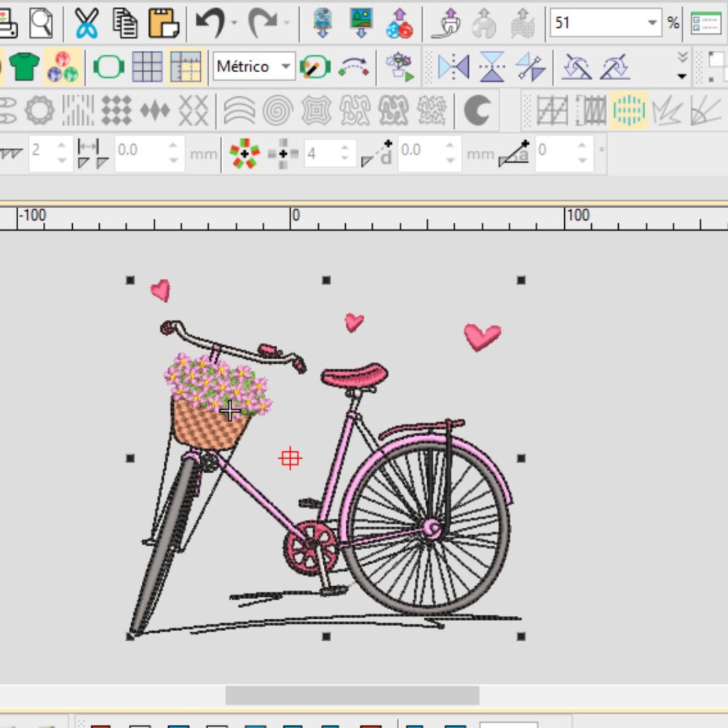Click the Copy icon
The height and width of the screenshot is (728, 728).
point(125,23)
